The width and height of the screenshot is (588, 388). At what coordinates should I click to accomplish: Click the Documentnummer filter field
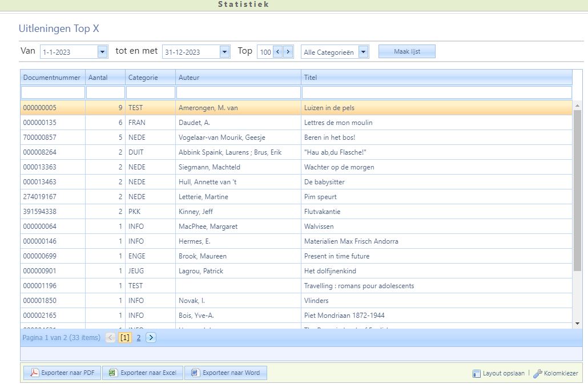click(53, 92)
